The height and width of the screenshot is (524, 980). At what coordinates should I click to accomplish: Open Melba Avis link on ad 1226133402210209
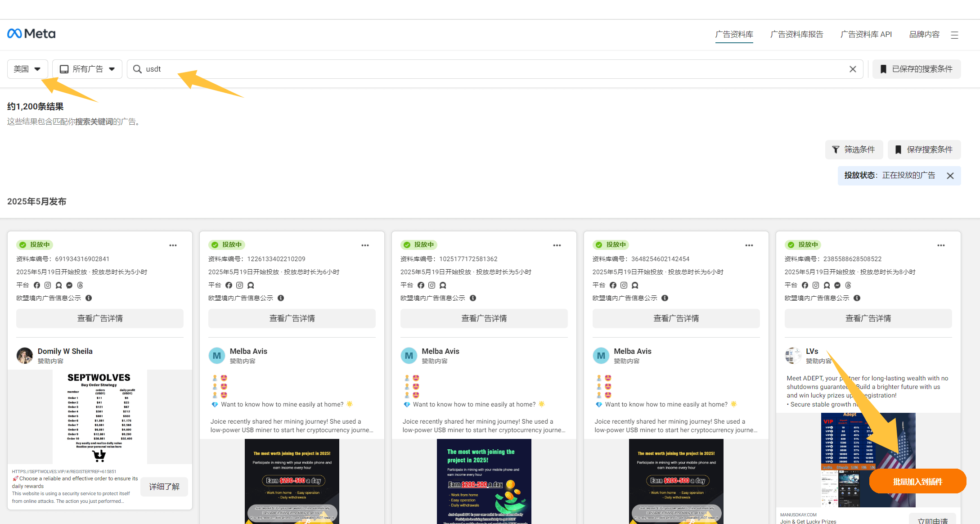tap(248, 351)
